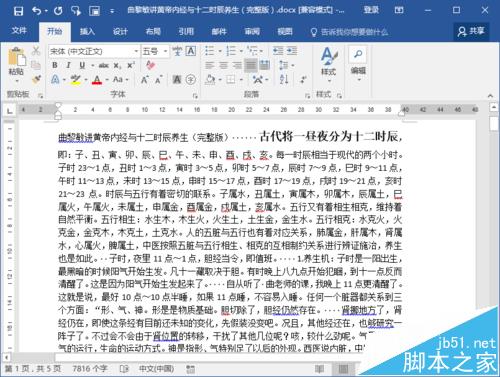Switch to the 审阅 tab
The height and width of the screenshot is (377, 500).
tap(252, 32)
